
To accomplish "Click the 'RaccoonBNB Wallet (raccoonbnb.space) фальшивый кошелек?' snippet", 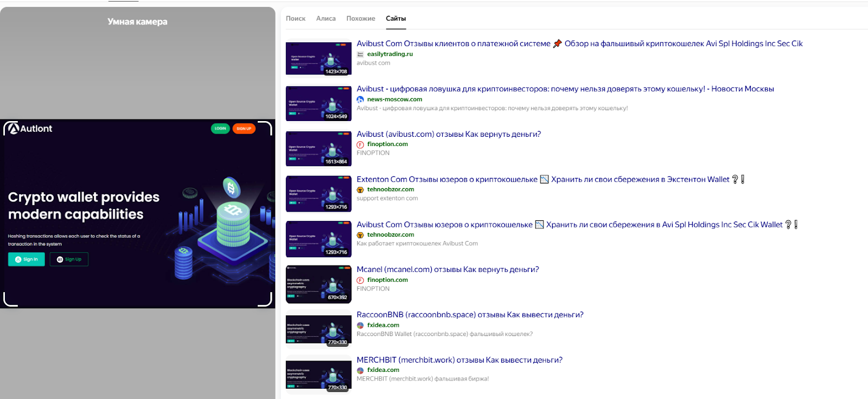I will pyautogui.click(x=445, y=334).
